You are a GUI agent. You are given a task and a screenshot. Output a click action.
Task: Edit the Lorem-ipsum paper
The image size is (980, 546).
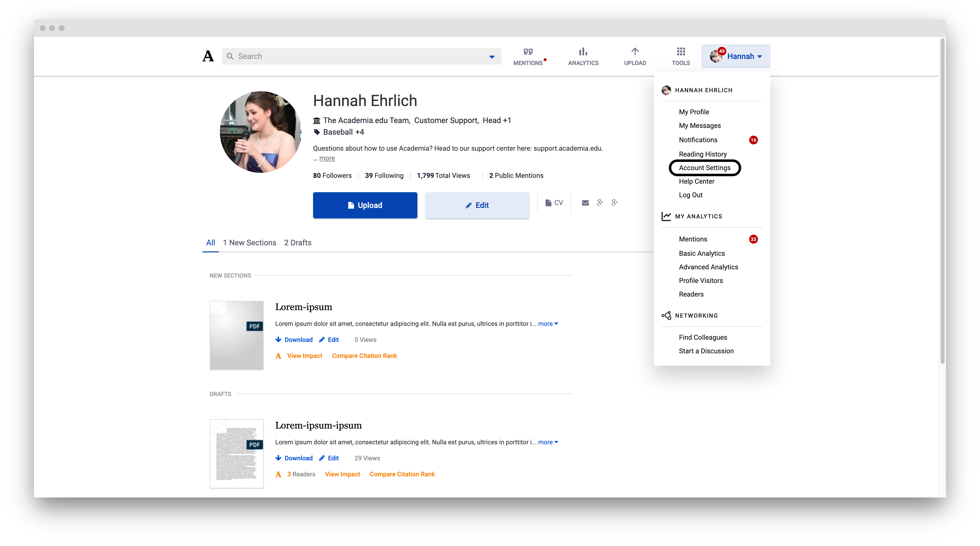point(329,340)
